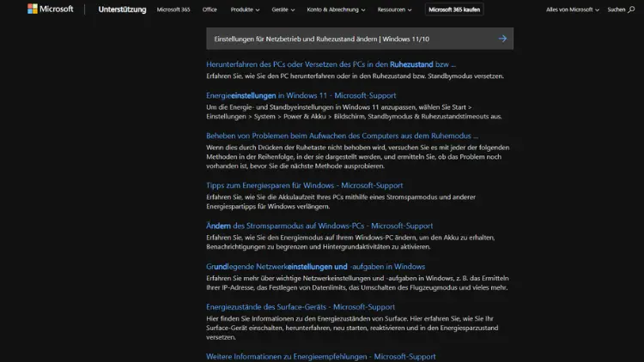Select text 'Erfahren Sie, wie Sie den PC herunterfahren'
This screenshot has height=362, width=644.
point(270,76)
